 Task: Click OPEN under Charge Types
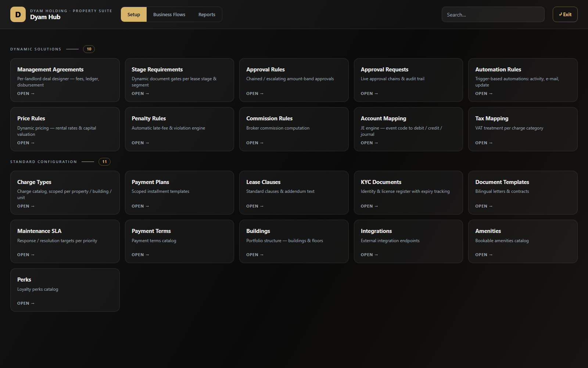pos(26,206)
